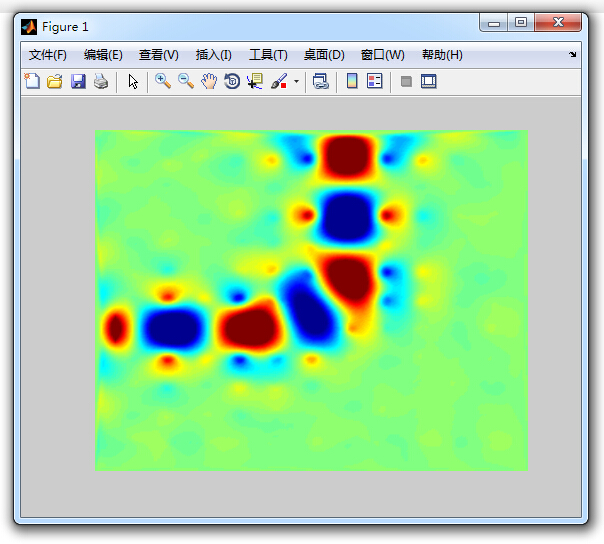This screenshot has height=544, width=604.
Task: Activate the Zoom In magnifier tool
Action: [163, 81]
